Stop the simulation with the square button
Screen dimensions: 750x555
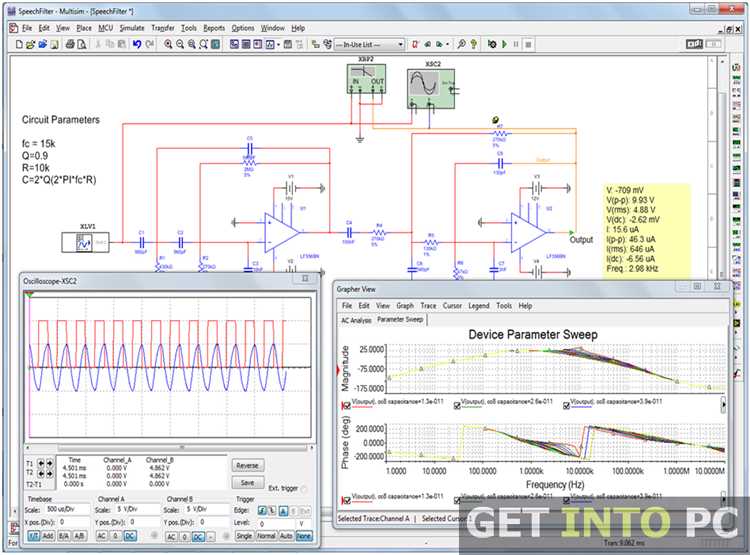pyautogui.click(x=528, y=44)
